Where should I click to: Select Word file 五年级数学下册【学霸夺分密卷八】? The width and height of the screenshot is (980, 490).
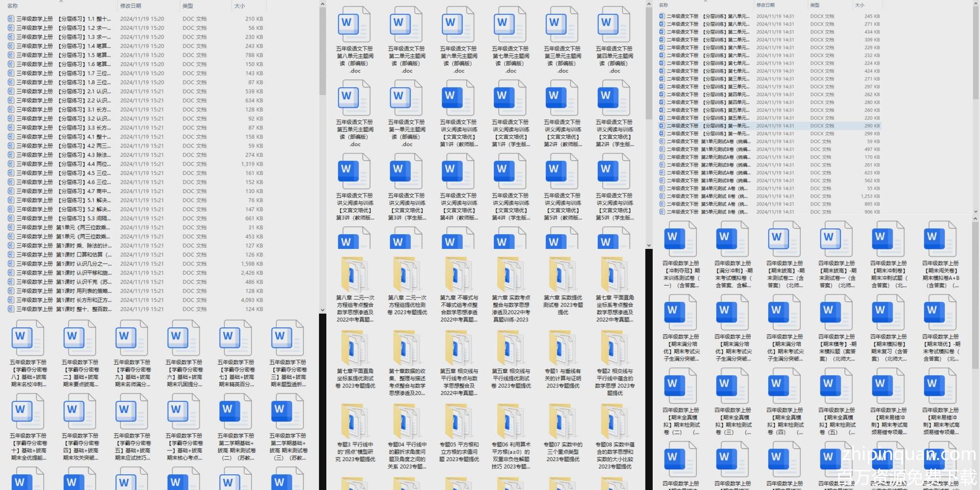coord(28,338)
